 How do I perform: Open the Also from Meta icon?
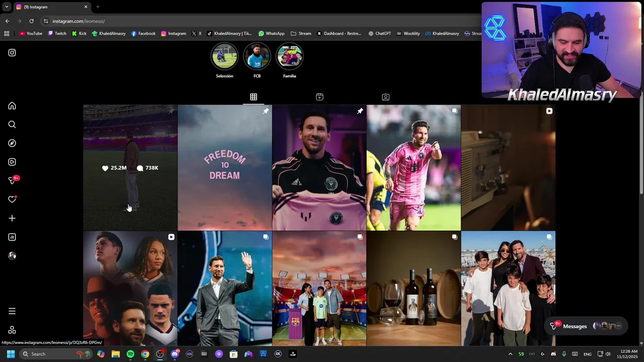12,330
